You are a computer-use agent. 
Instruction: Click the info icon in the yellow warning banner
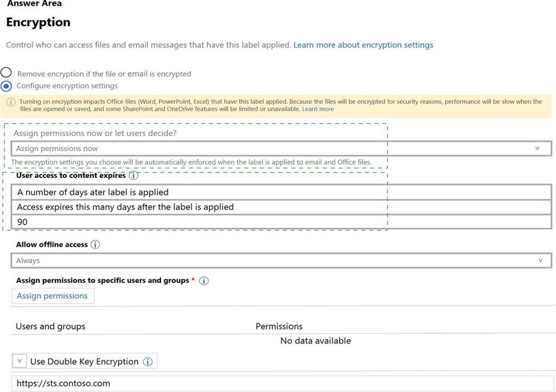[11, 102]
